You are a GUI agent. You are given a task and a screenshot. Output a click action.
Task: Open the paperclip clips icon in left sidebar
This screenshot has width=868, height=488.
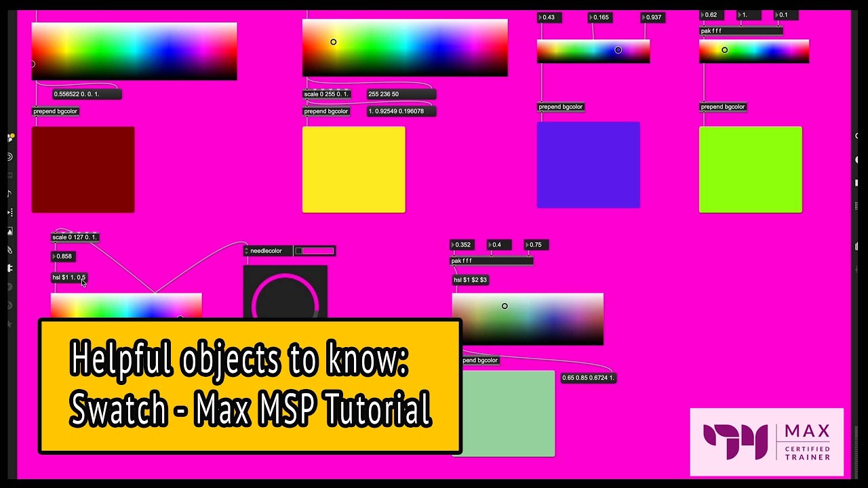click(x=10, y=250)
